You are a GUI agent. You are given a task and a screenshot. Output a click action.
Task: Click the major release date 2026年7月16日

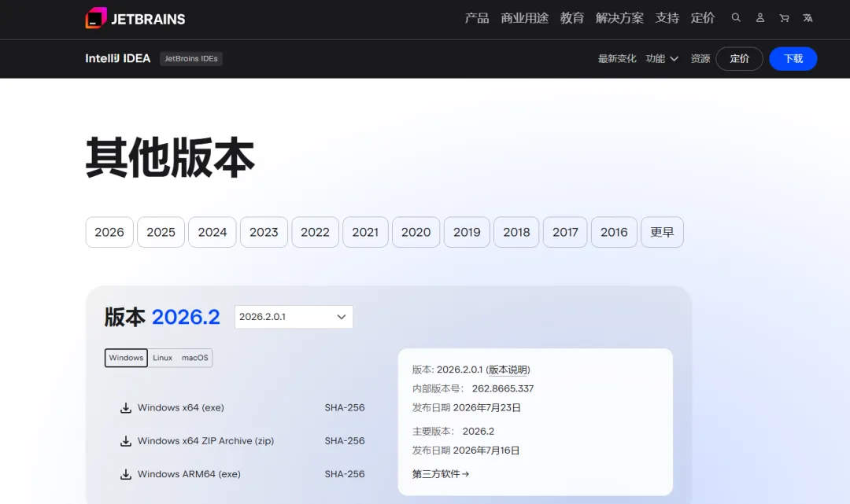click(486, 451)
